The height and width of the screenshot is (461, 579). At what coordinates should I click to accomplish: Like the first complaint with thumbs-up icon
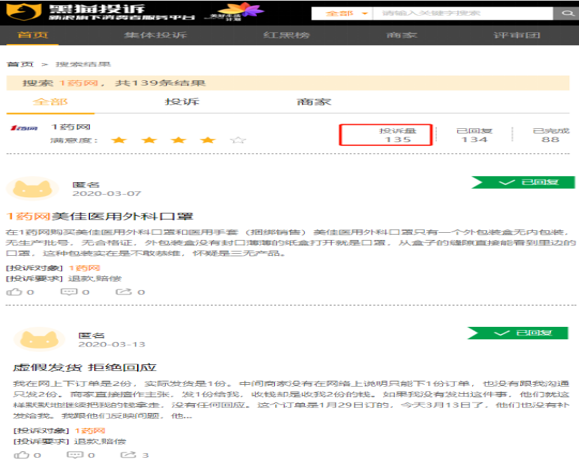(x=14, y=292)
